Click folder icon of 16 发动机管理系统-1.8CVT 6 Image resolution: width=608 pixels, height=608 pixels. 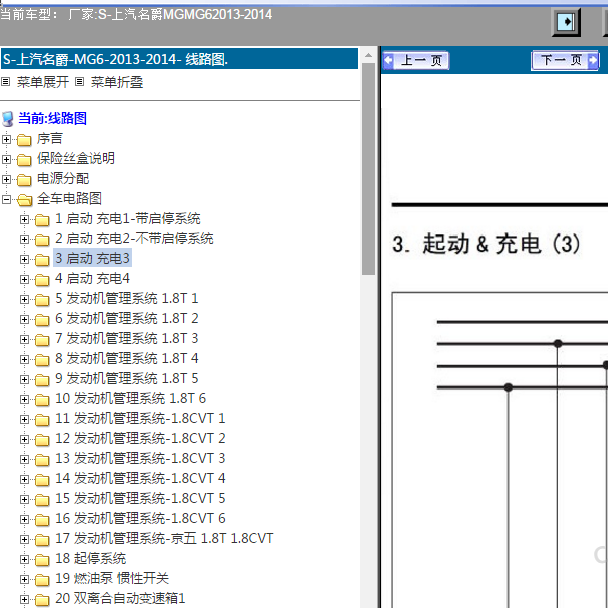42,520
